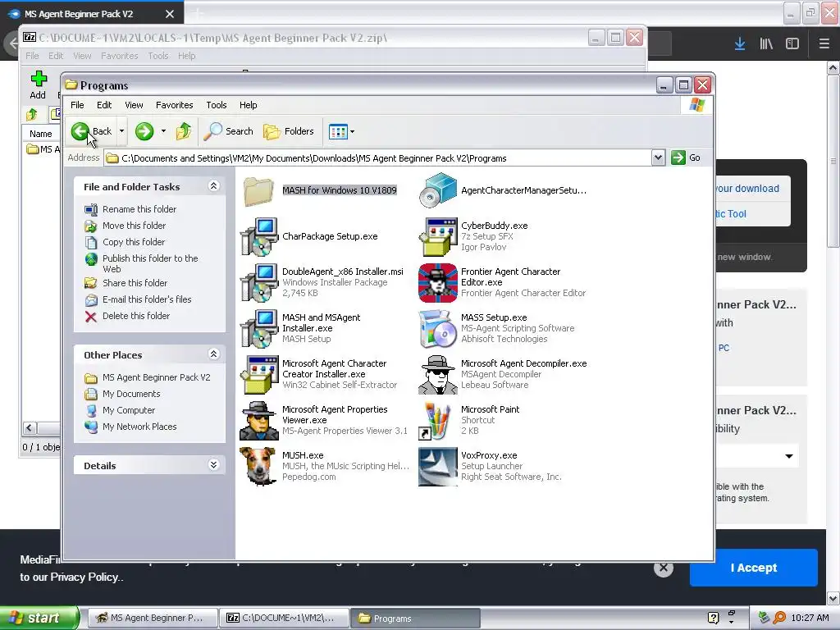Open the File menu in Programs window
840x630 pixels.
pyautogui.click(x=77, y=106)
